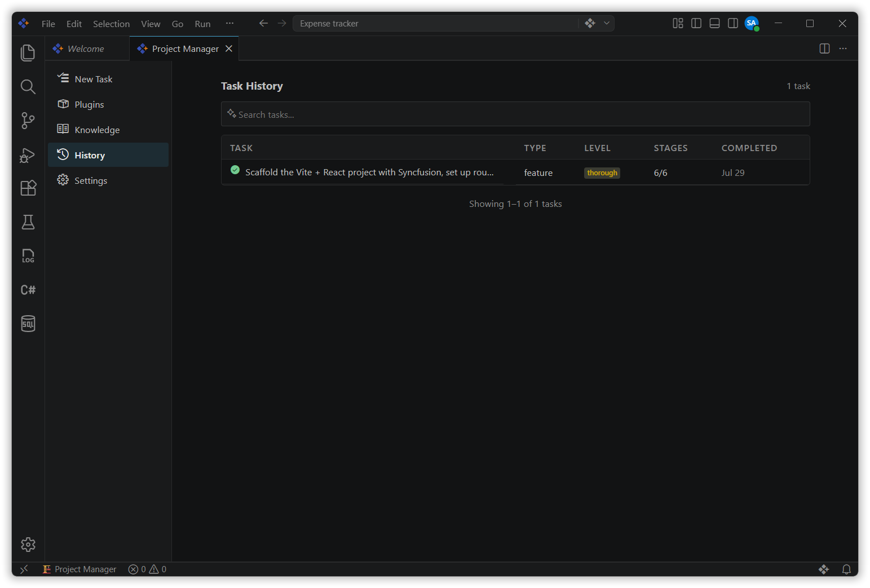The height and width of the screenshot is (588, 870).
Task: Click the Task History heading
Action: tap(251, 86)
